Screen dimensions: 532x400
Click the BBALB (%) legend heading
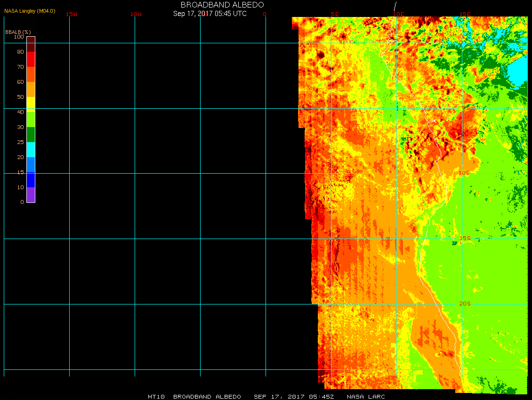pos(18,32)
